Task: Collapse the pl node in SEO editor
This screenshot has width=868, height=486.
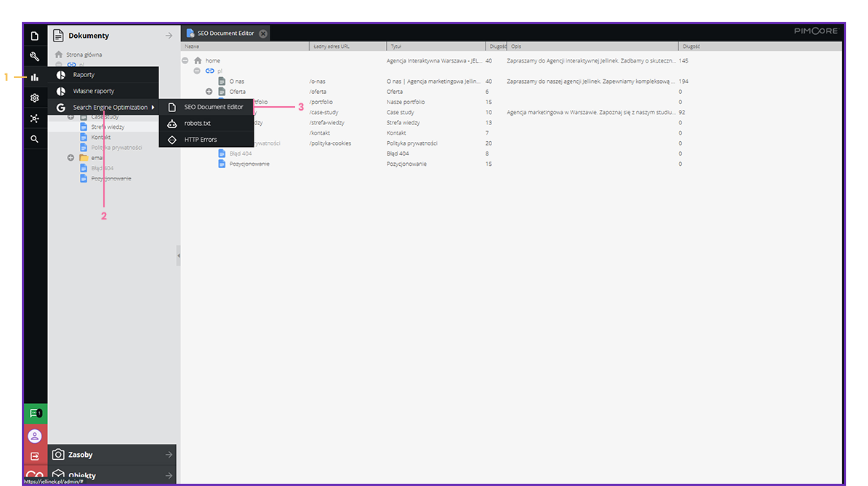Action: 197,71
